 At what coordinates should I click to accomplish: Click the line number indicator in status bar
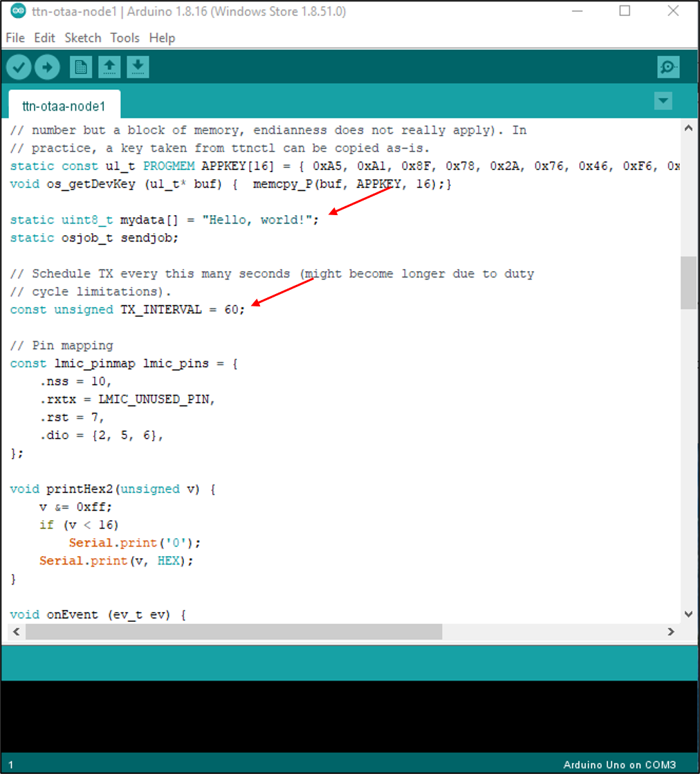[10, 764]
